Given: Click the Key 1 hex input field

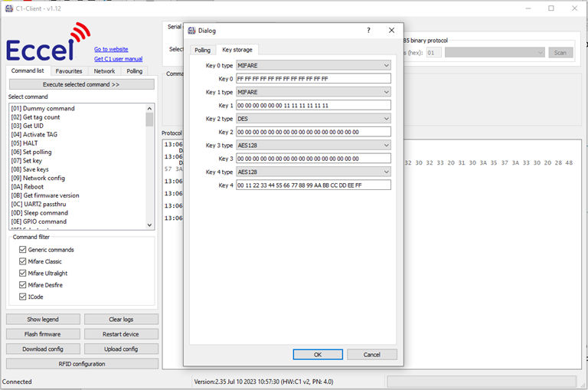Looking at the screenshot, I should 313,105.
